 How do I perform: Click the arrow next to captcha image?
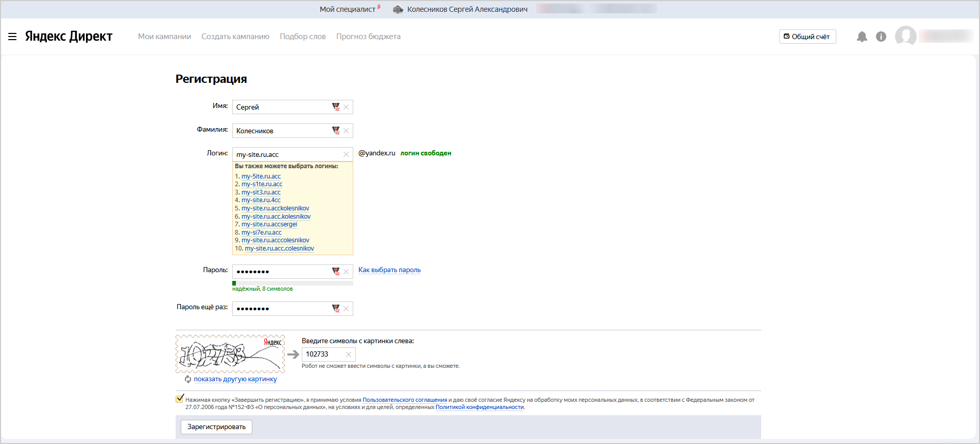(x=293, y=354)
